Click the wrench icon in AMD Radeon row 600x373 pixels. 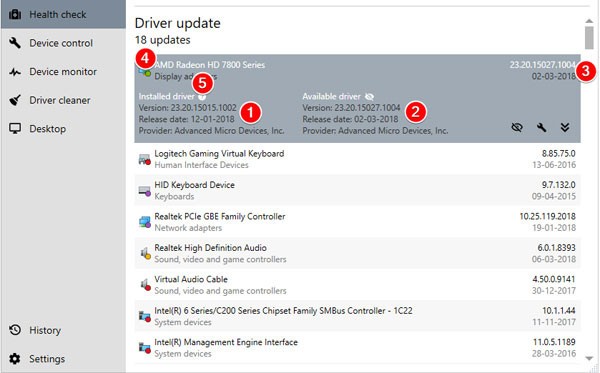tap(541, 127)
